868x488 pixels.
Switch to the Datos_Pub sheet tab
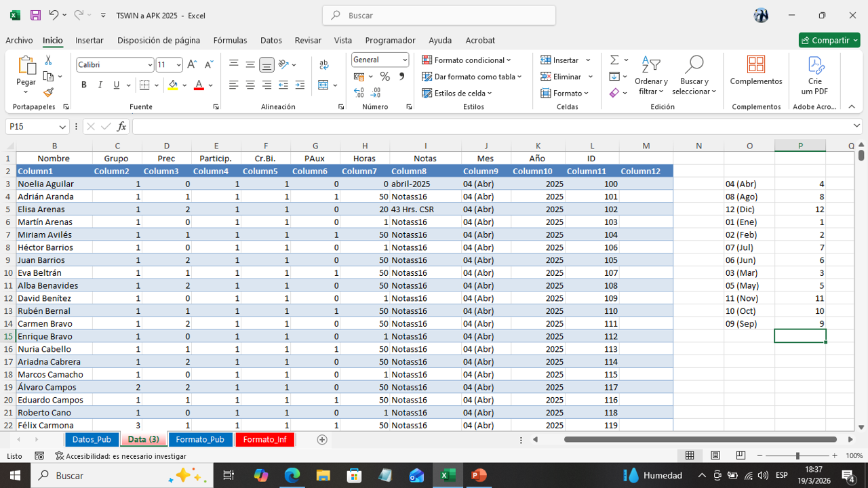(92, 439)
